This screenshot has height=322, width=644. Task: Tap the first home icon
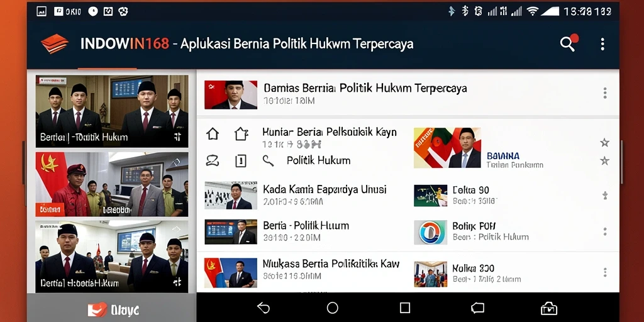pos(213,134)
